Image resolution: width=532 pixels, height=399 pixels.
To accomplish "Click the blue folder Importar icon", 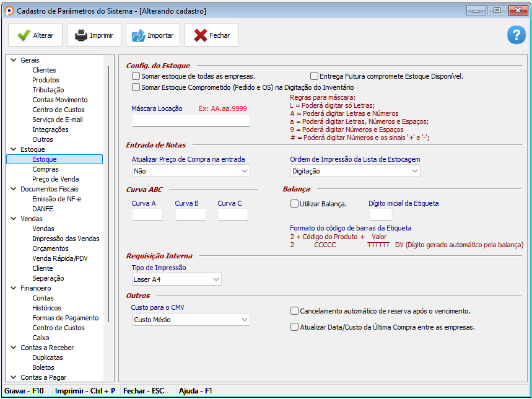I will [x=138, y=35].
